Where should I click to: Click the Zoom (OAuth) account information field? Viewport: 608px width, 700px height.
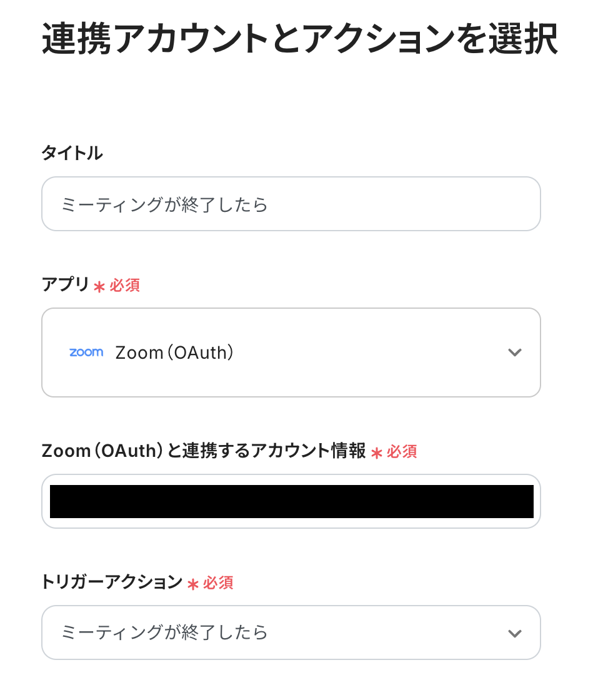pyautogui.click(x=291, y=501)
